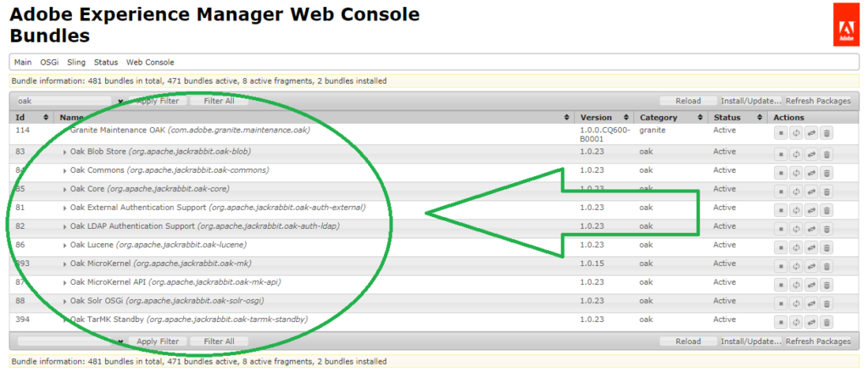Stop the Oak Blob Store bundle

tap(780, 153)
